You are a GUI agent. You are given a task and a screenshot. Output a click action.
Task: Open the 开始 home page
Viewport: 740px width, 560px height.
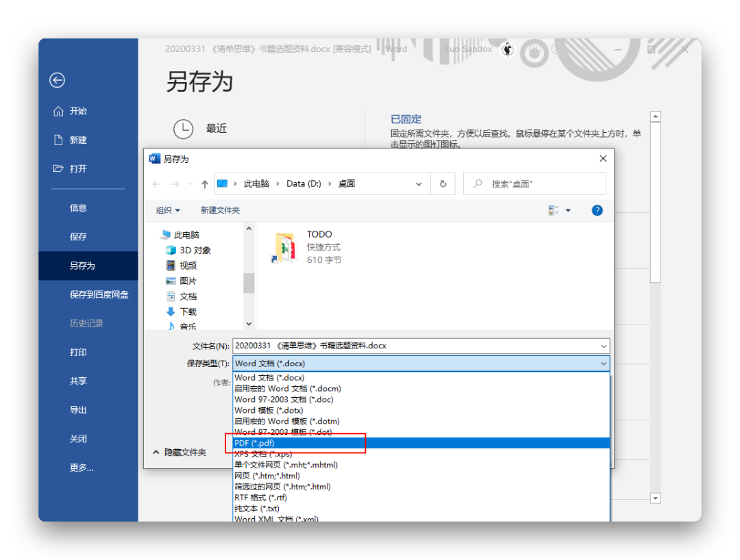click(x=70, y=111)
